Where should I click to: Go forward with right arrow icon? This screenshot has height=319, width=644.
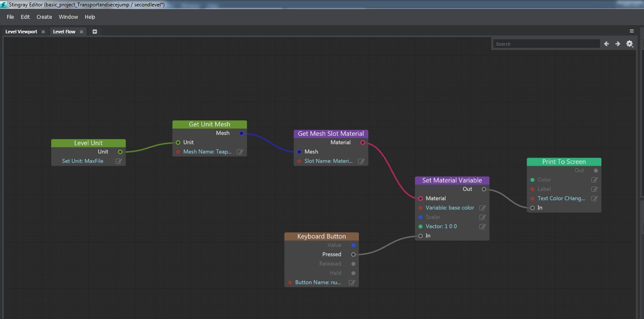point(618,44)
